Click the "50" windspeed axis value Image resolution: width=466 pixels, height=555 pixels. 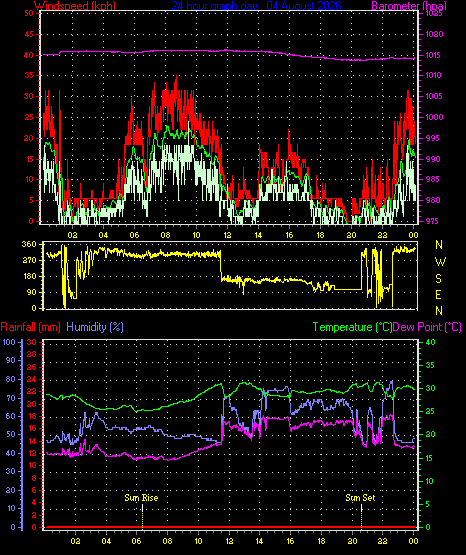[29, 13]
